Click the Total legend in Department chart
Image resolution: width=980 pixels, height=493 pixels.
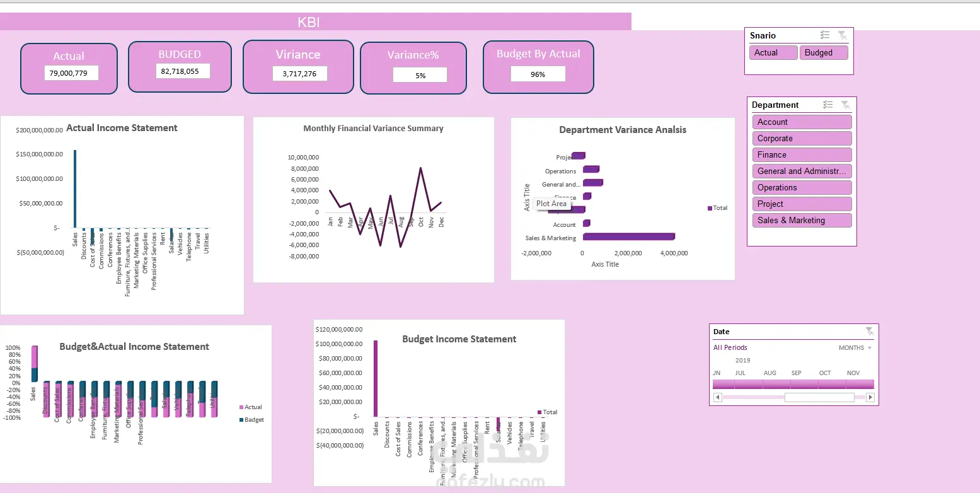pos(717,208)
